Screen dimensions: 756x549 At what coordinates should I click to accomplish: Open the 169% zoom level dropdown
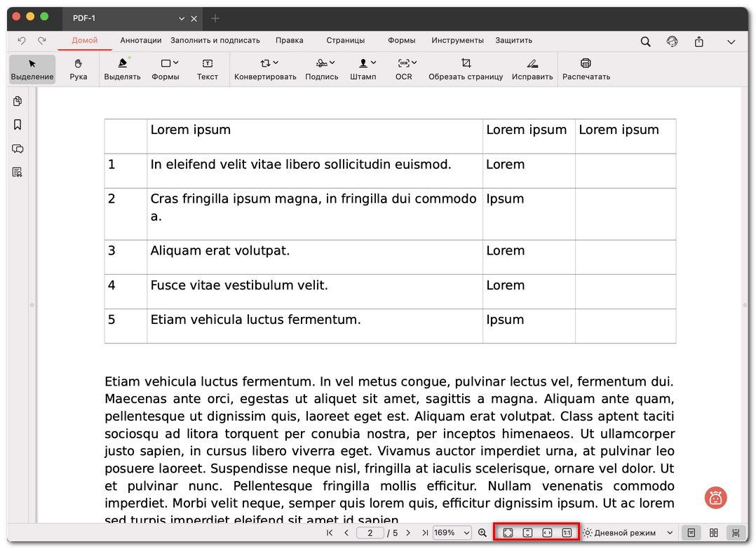click(x=452, y=533)
